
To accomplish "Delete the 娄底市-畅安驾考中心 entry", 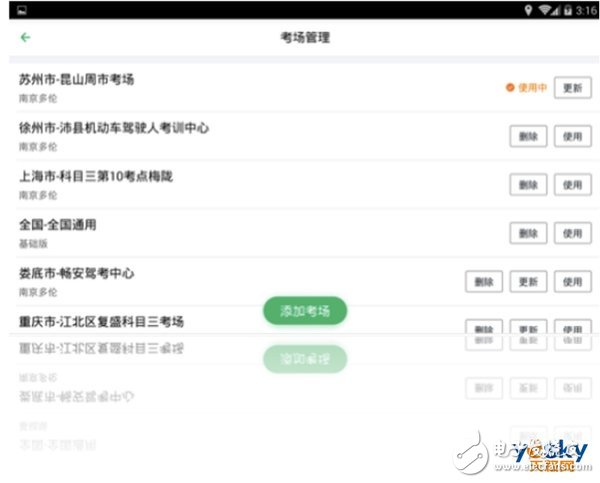I will click(484, 282).
